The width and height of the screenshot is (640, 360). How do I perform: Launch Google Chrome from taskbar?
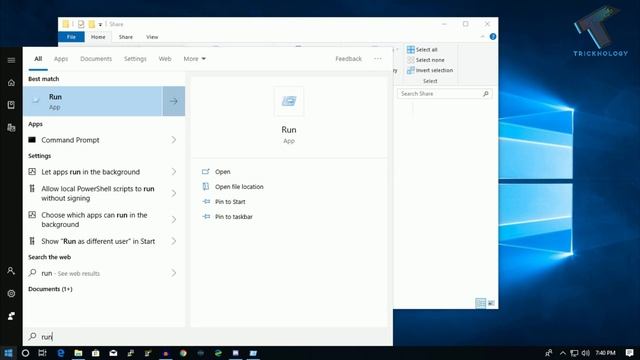tap(183, 353)
